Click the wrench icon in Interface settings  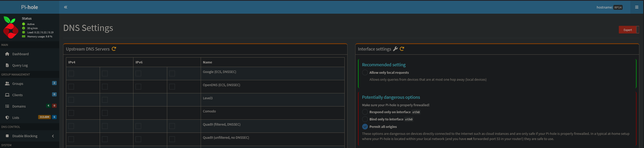pos(395,49)
